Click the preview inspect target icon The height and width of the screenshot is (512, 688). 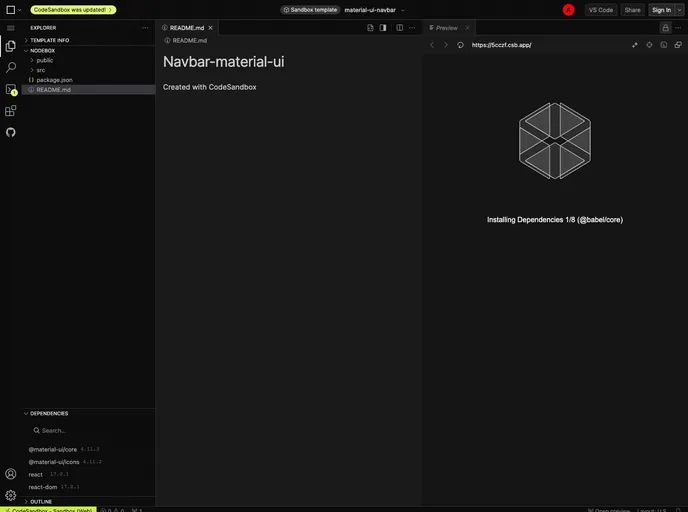(x=649, y=45)
